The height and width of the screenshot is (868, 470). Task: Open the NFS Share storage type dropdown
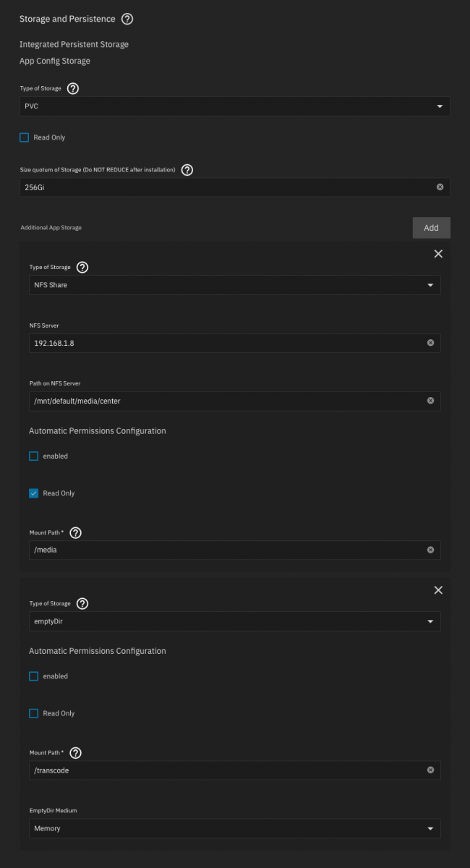[234, 285]
